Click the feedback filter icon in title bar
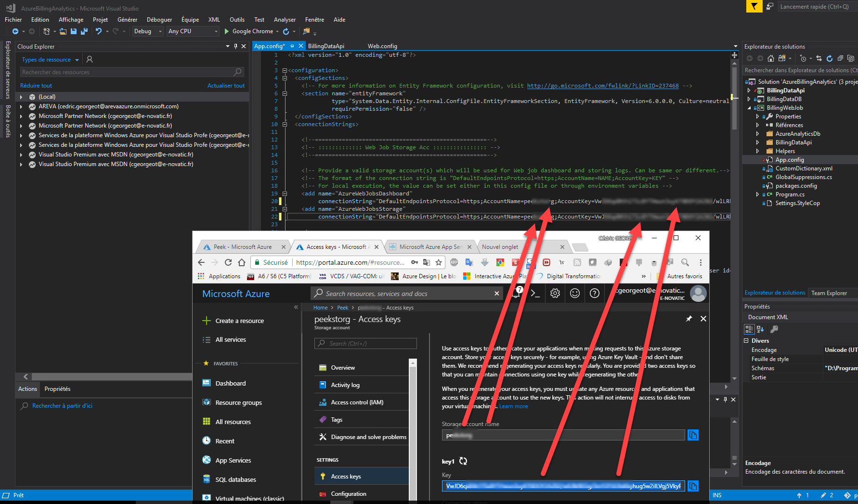The height and width of the screenshot is (504, 858). (754, 6)
